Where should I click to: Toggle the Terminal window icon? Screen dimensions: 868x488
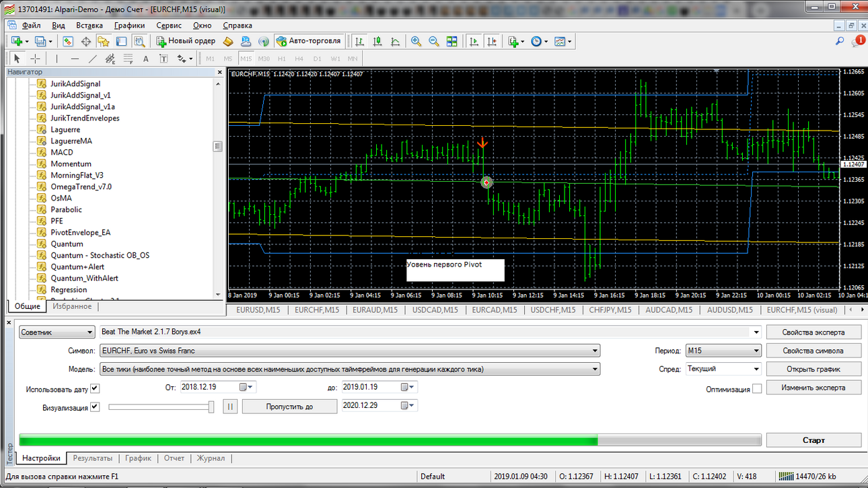[x=121, y=41]
